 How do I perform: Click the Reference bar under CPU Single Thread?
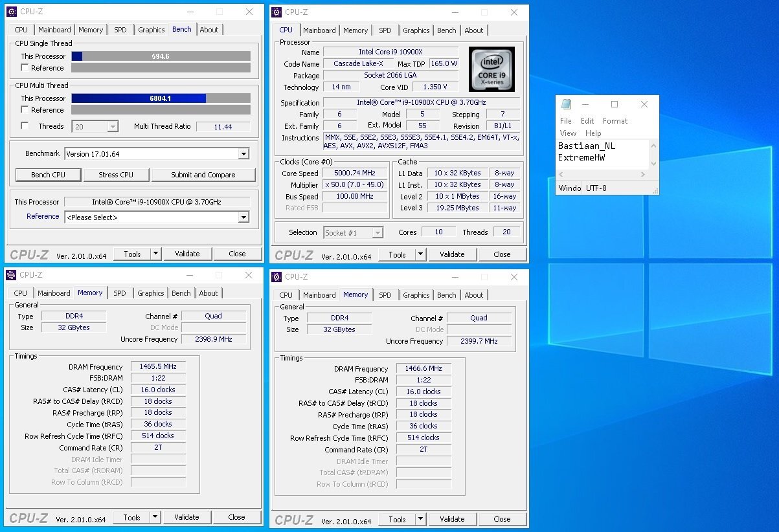pyautogui.click(x=161, y=68)
